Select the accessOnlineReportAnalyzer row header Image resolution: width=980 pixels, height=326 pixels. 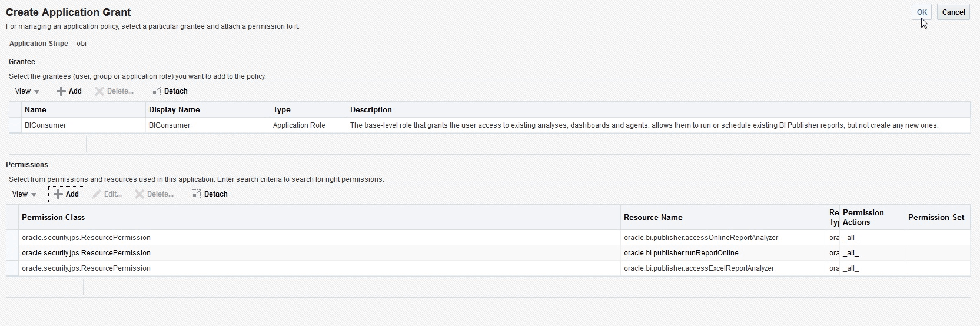[12, 238]
